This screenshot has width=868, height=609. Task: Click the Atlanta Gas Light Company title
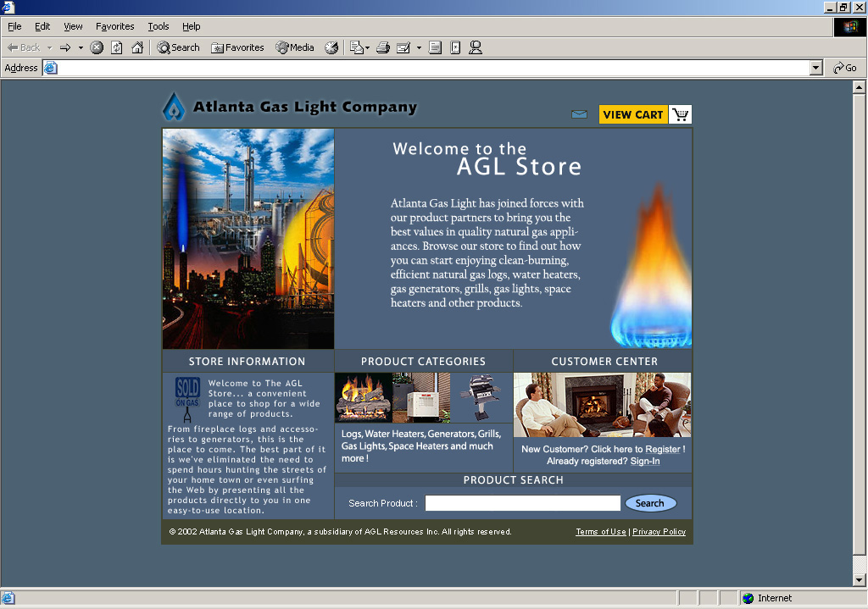(x=304, y=107)
